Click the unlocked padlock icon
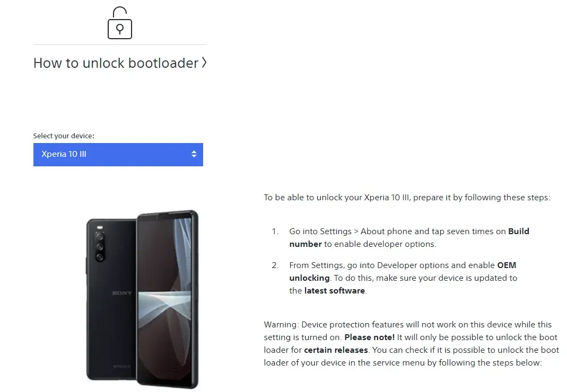This screenshot has width=567, height=392. 119,24
